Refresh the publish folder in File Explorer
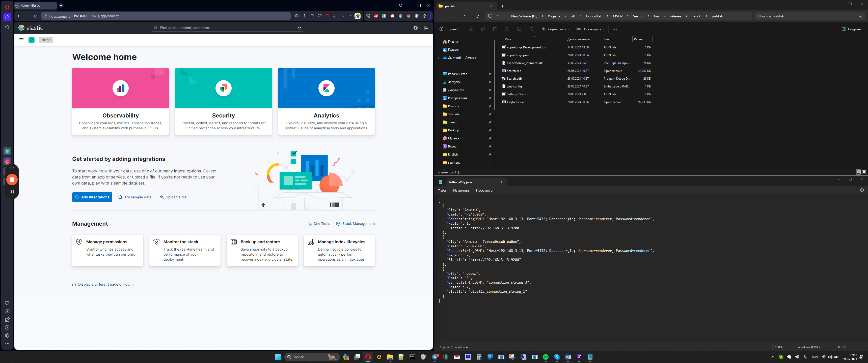This screenshot has width=868, height=363. (477, 16)
